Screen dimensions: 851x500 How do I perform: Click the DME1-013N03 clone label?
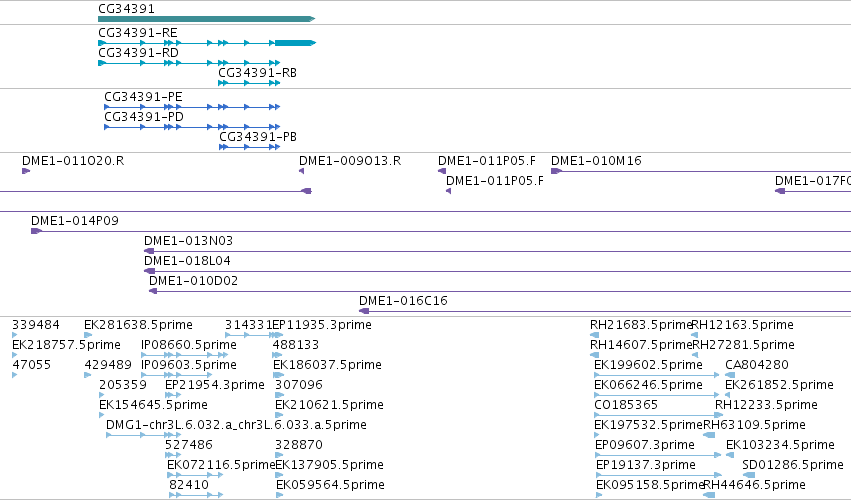pos(188,241)
